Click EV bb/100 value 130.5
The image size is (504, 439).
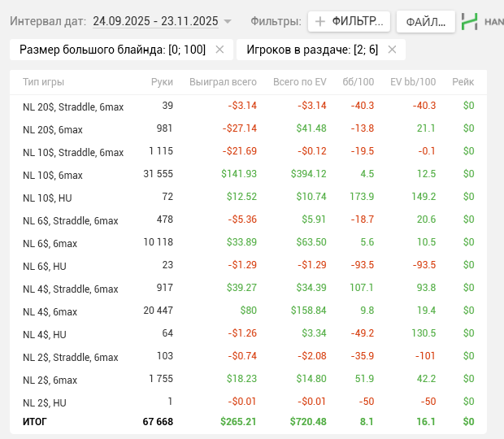coord(424,333)
